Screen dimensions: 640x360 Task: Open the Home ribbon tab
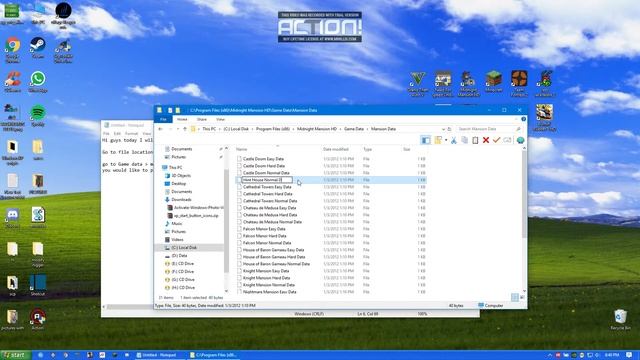point(182,119)
